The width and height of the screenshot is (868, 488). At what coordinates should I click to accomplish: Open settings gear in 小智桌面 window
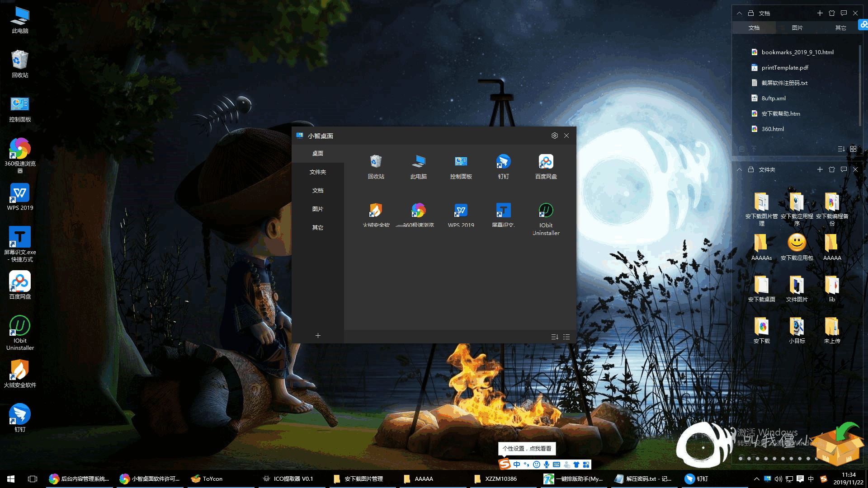pyautogui.click(x=554, y=136)
